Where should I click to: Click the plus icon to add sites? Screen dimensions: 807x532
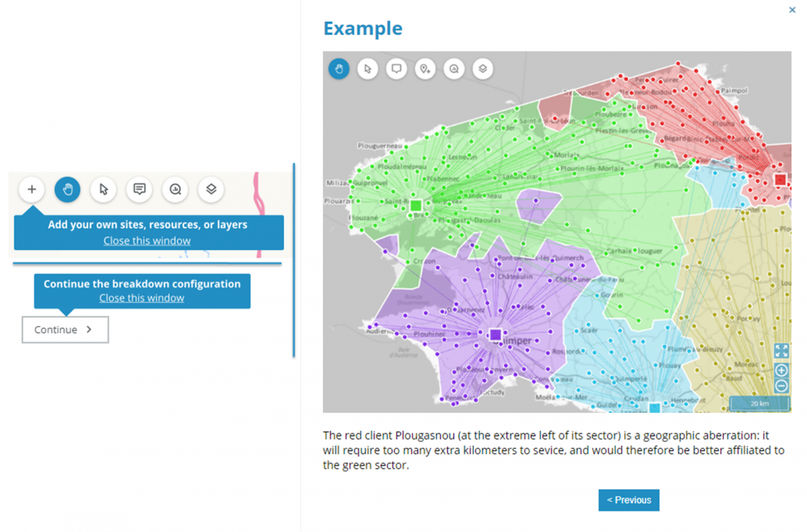(x=32, y=190)
